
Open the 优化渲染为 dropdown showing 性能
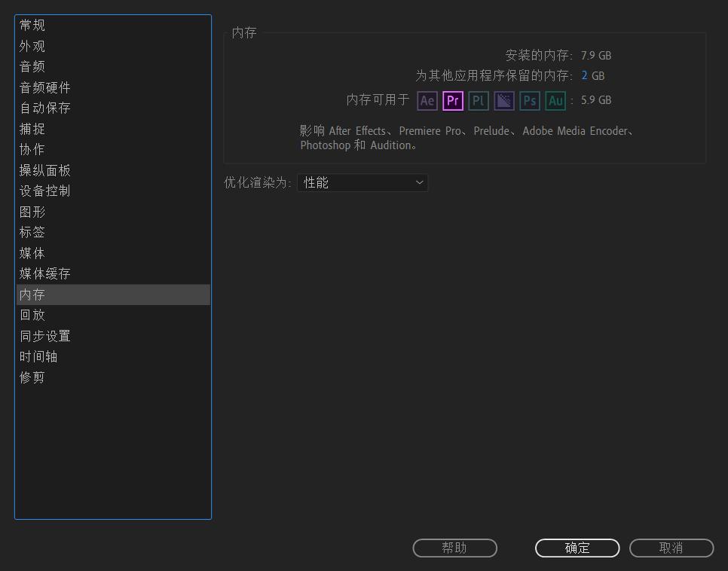(362, 182)
